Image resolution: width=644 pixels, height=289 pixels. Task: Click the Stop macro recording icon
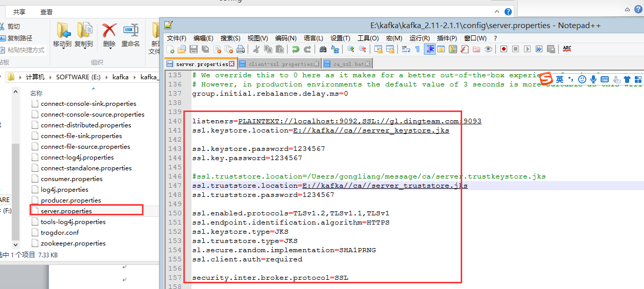pyautogui.click(x=515, y=49)
